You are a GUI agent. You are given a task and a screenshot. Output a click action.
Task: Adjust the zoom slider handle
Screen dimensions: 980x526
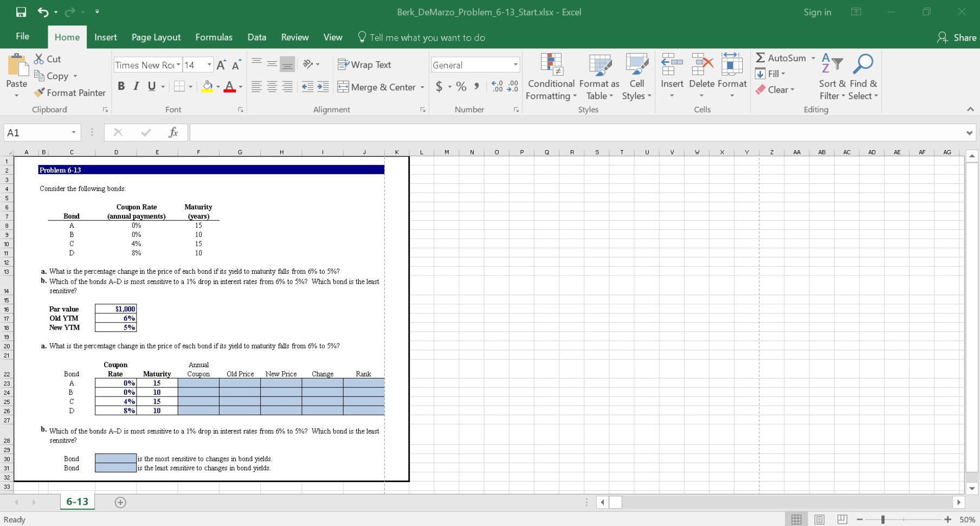pyautogui.click(x=883, y=519)
